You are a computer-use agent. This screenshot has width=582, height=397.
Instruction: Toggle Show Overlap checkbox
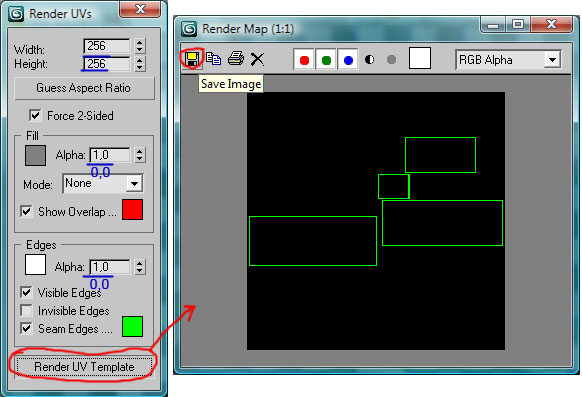coord(26,211)
